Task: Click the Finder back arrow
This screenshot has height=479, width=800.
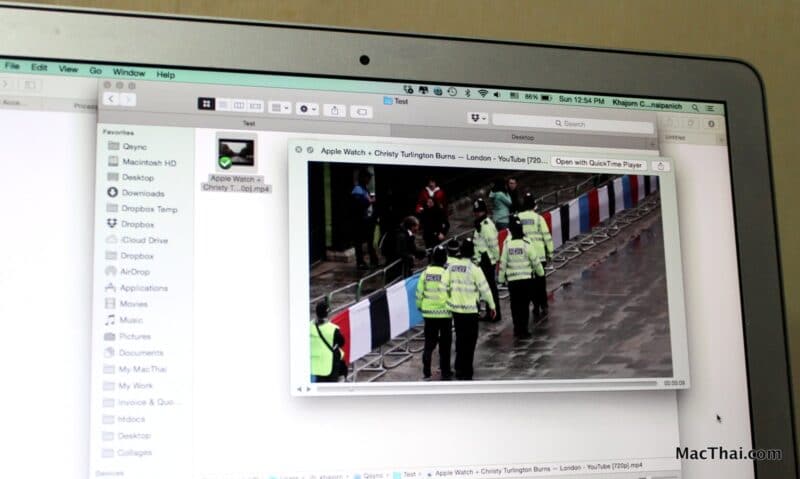Action: [111, 98]
